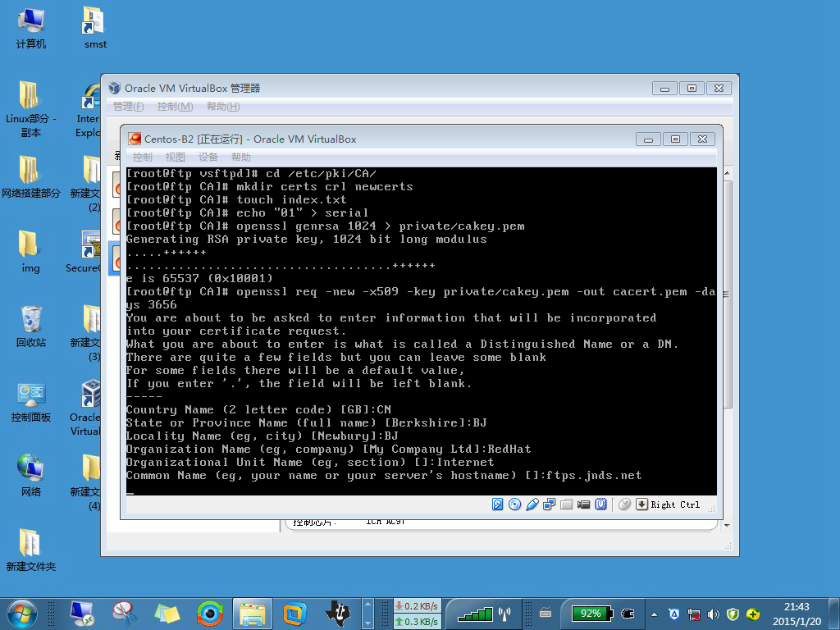Select the 计算机 desktop icon
This screenshot has width=840, height=630.
point(30,28)
